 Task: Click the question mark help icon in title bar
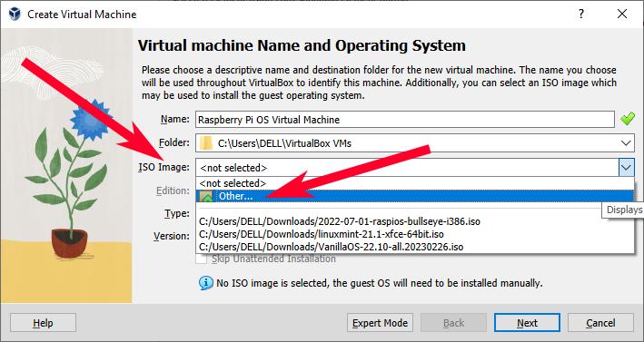click(x=581, y=14)
